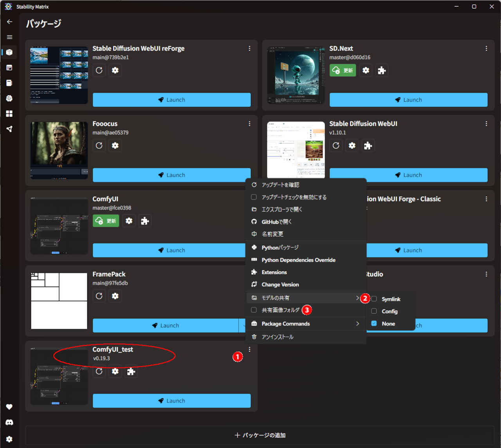Screen dimensions: 501x448
Task: Check for updates on Fooocus package
Action: [99, 145]
